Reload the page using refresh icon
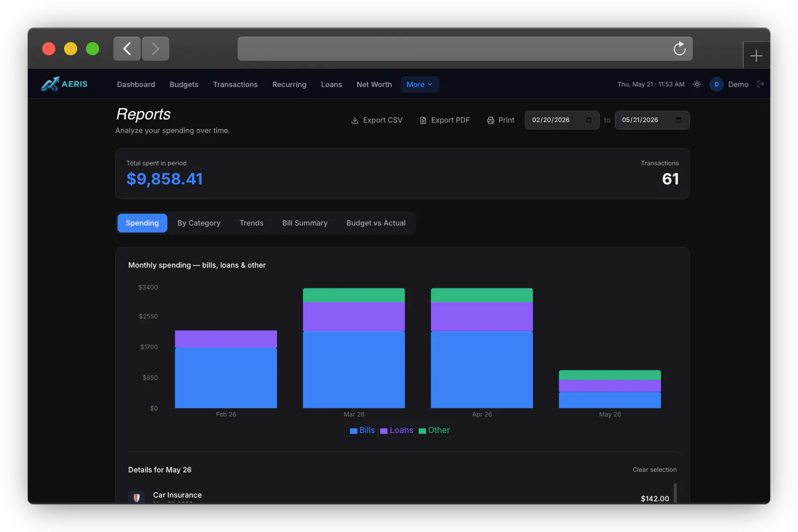 pos(679,49)
